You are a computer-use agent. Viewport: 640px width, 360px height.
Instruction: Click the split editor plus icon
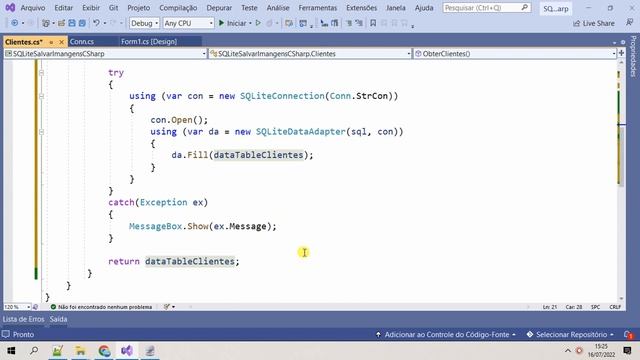621,53
